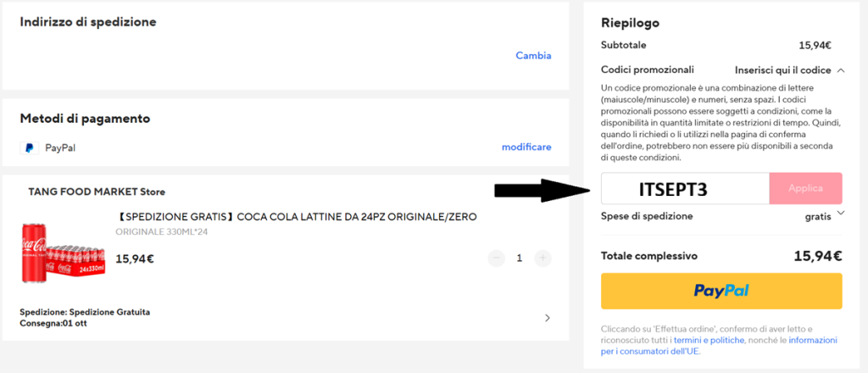The image size is (868, 373).
Task: Click the Riepilogo heading
Action: tap(630, 23)
